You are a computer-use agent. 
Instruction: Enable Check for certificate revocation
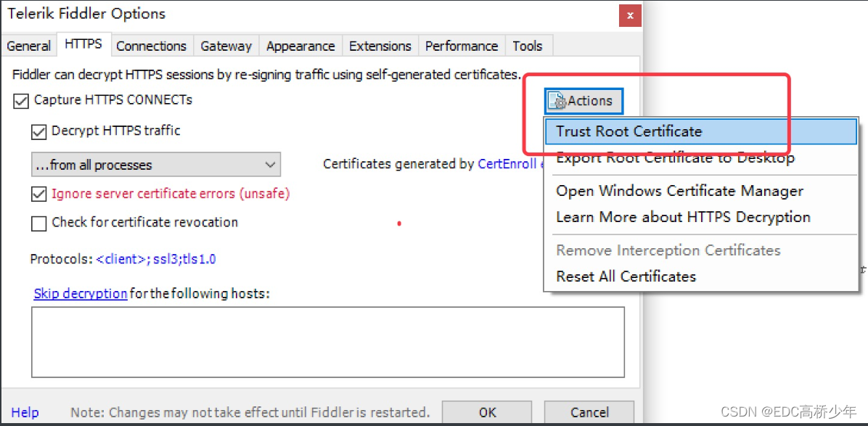point(38,224)
